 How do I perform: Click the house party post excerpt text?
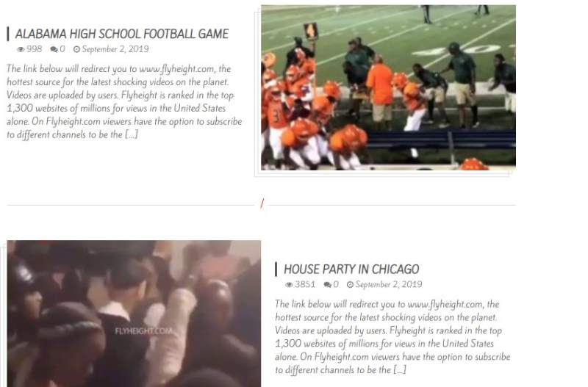pyautogui.click(x=392, y=337)
